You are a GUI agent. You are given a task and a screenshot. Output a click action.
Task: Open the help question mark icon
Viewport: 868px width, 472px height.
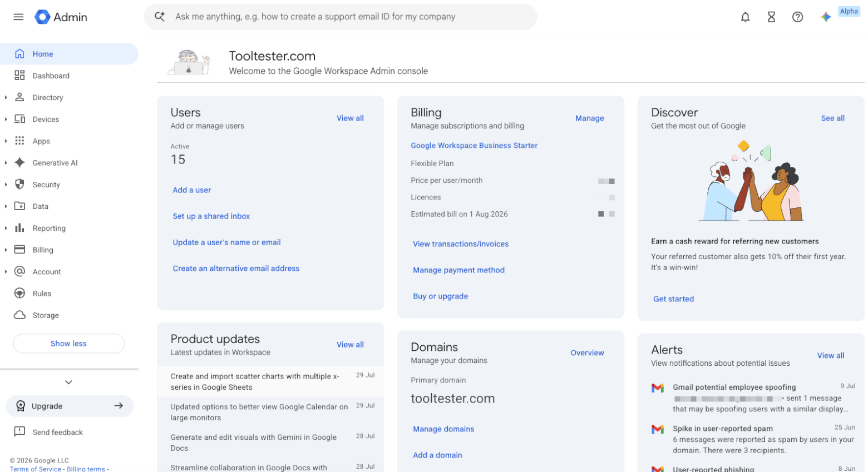[x=797, y=17]
